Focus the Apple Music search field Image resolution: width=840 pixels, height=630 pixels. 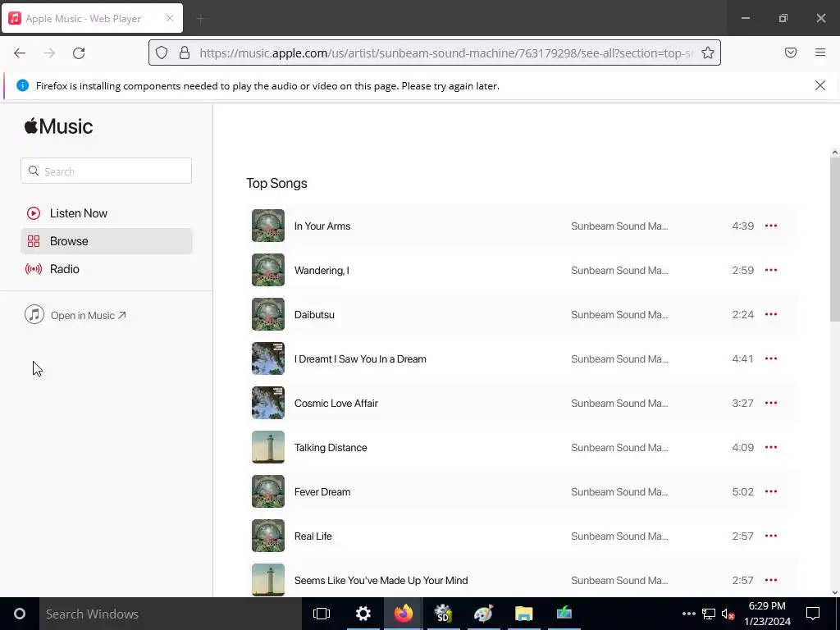click(106, 171)
